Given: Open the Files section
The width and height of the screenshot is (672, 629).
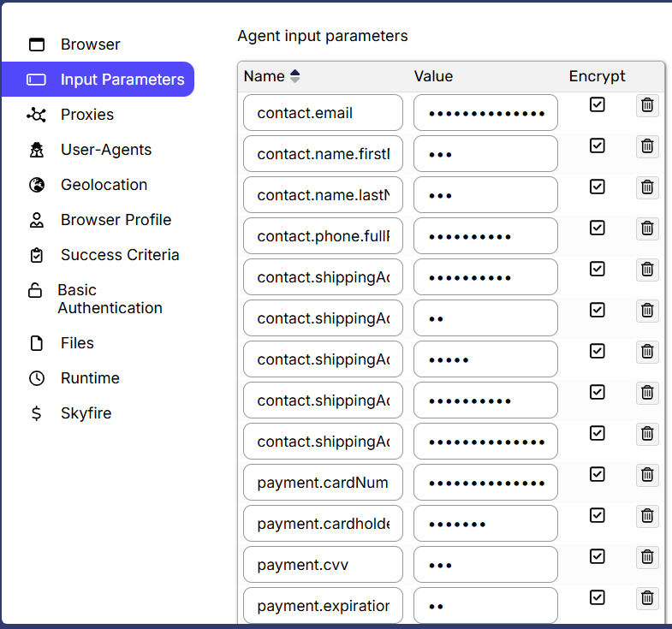Looking at the screenshot, I should click(x=77, y=343).
